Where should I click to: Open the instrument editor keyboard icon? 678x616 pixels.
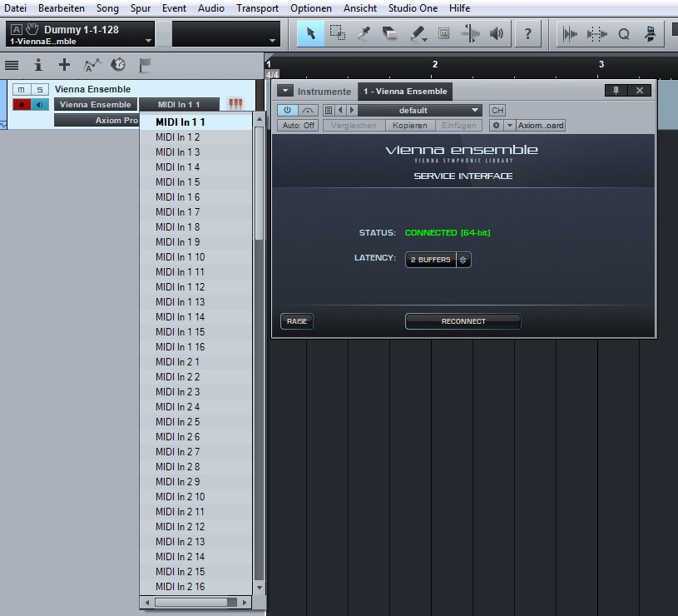point(235,104)
